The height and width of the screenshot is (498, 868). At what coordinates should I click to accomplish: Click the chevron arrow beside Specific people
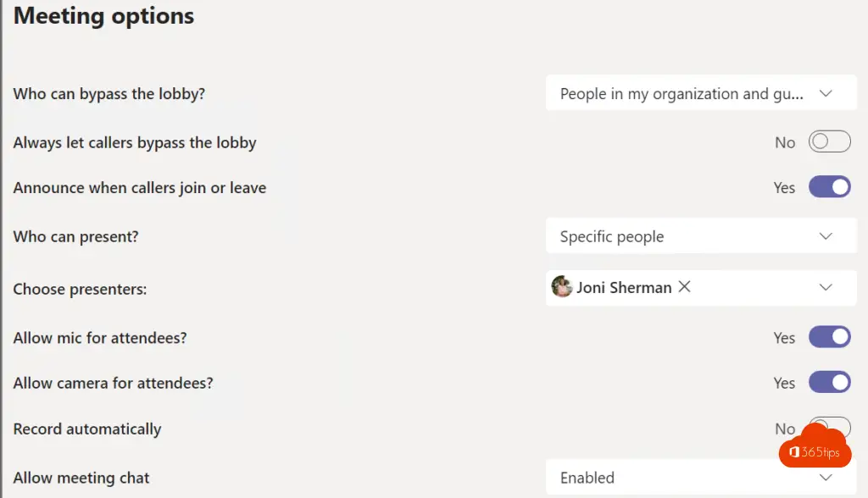[x=826, y=236]
